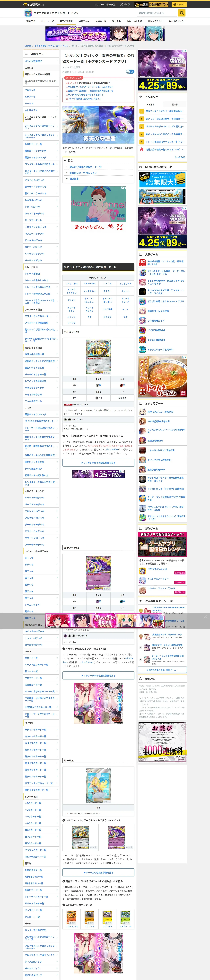Open the 全カード一覧 navigation tab

tap(47, 21)
